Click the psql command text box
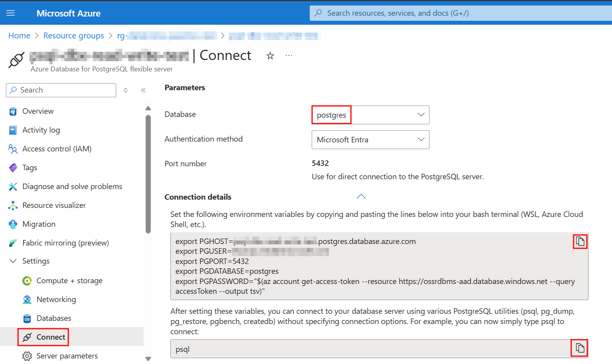612x364 pixels. (379, 349)
